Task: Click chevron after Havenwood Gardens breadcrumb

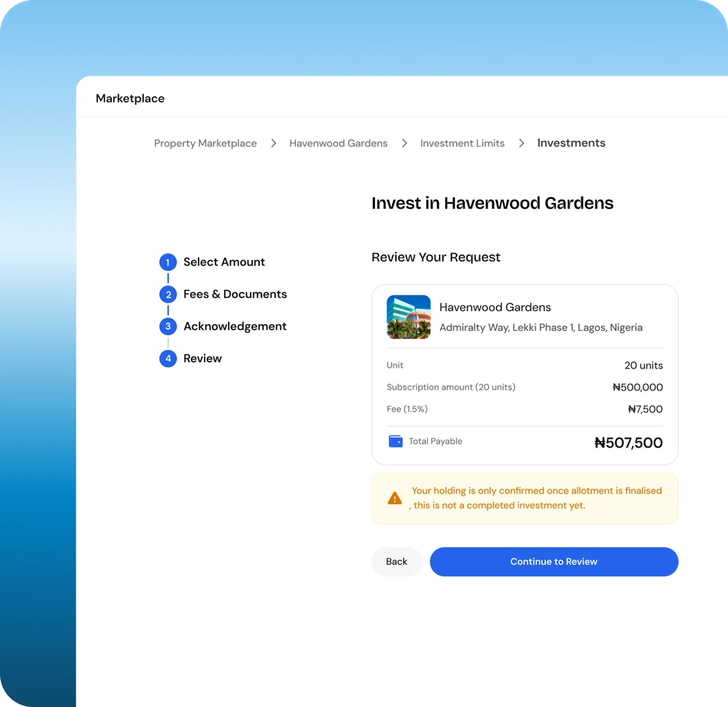Action: click(405, 143)
